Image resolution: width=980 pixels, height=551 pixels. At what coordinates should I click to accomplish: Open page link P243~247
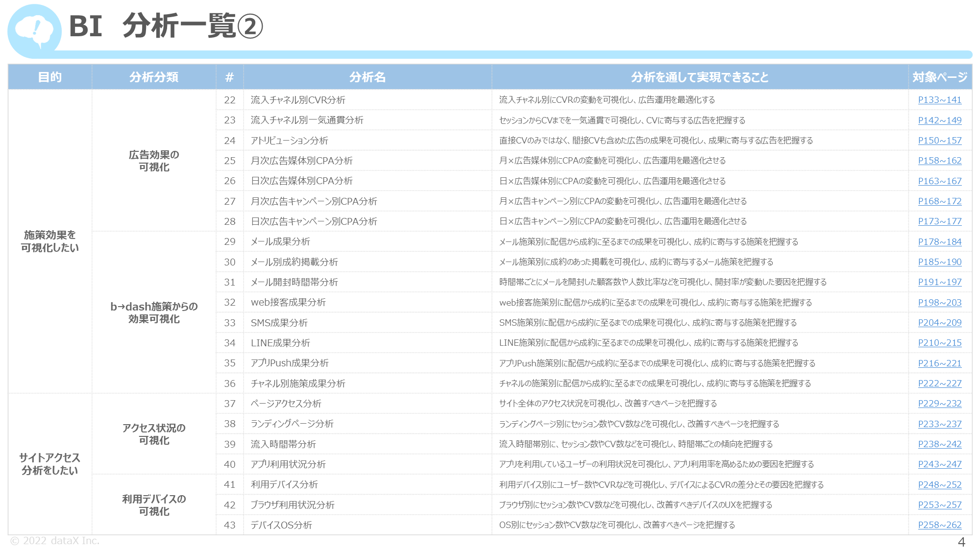(x=940, y=464)
